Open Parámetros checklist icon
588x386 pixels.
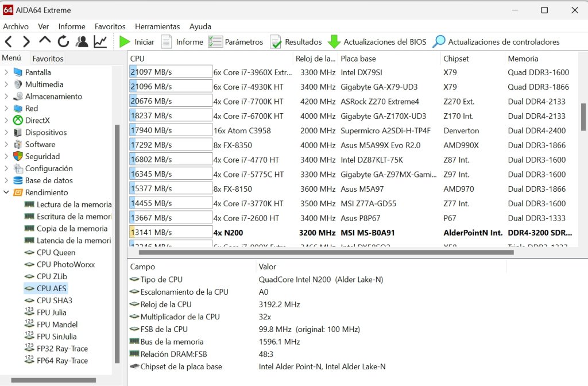[x=215, y=41]
